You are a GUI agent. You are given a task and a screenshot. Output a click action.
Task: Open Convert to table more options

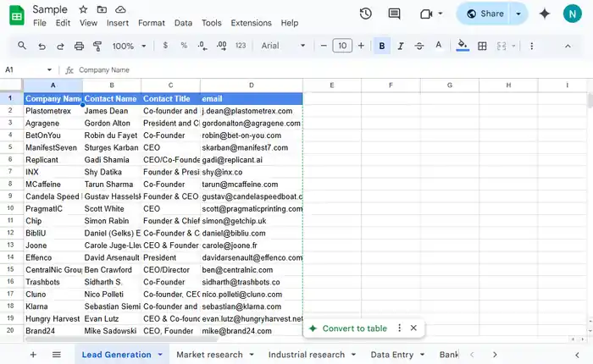click(x=399, y=328)
